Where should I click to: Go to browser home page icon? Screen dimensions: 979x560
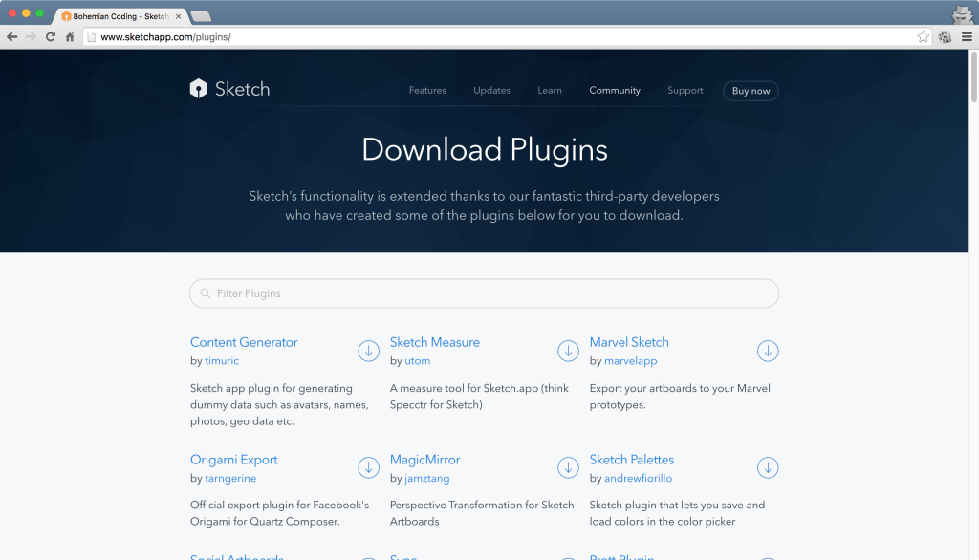click(70, 37)
